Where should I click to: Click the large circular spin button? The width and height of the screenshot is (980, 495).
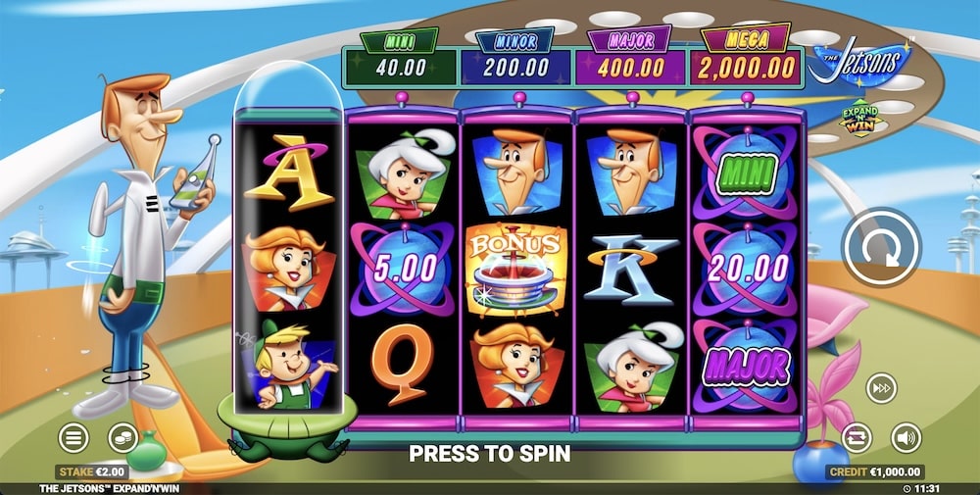pos(881,247)
